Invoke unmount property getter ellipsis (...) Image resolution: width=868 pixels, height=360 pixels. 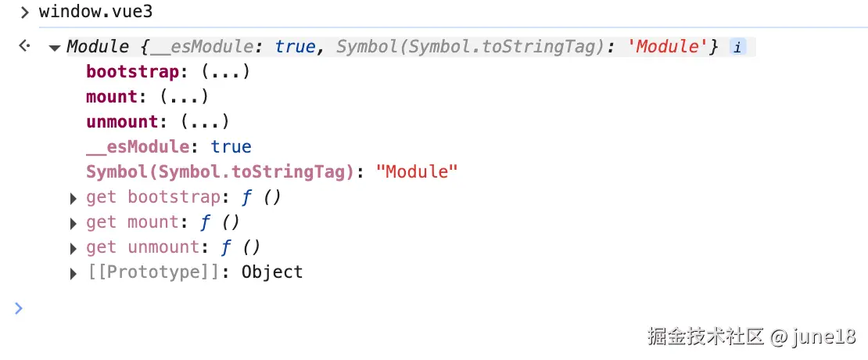(x=204, y=122)
